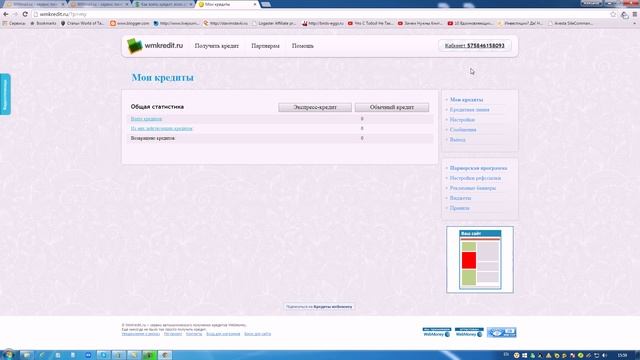Viewport: 640px width, 360px height.
Task: Switch to the first browser tab
Action: tap(35, 4)
